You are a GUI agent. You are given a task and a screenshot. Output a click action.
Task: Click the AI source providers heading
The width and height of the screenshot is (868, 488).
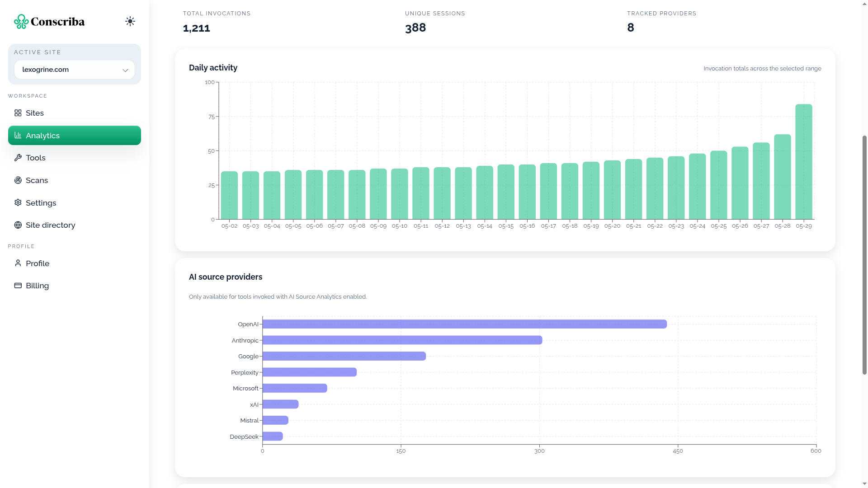(226, 277)
